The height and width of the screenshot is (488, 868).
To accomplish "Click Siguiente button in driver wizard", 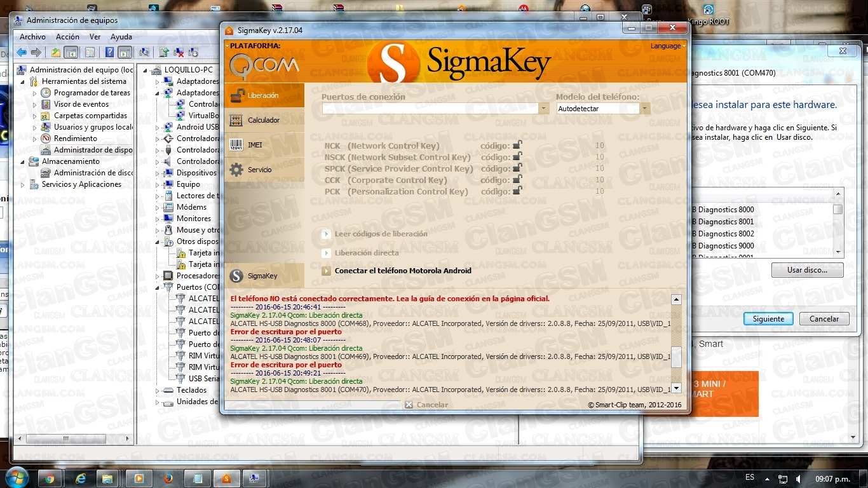I will (x=768, y=319).
